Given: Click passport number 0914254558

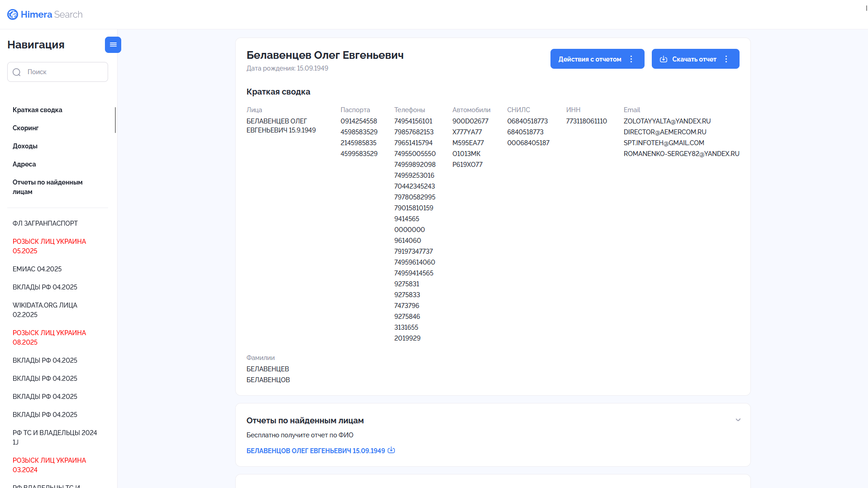Looking at the screenshot, I should [359, 121].
